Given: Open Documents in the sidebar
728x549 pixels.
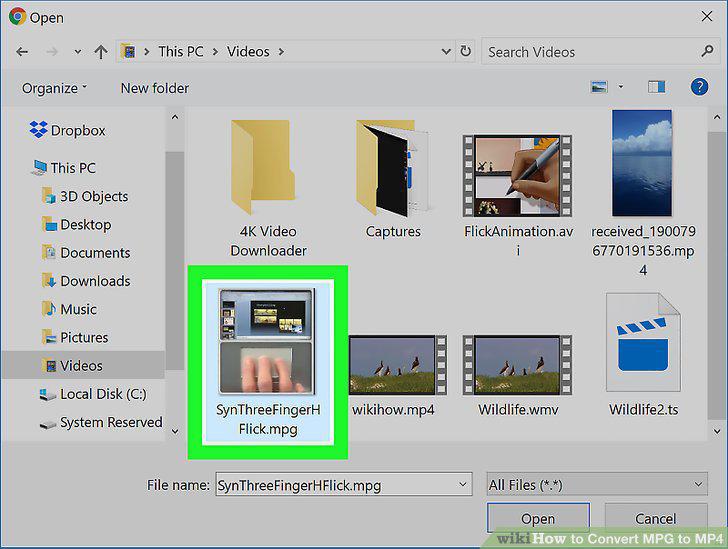Looking at the screenshot, I should (x=86, y=253).
